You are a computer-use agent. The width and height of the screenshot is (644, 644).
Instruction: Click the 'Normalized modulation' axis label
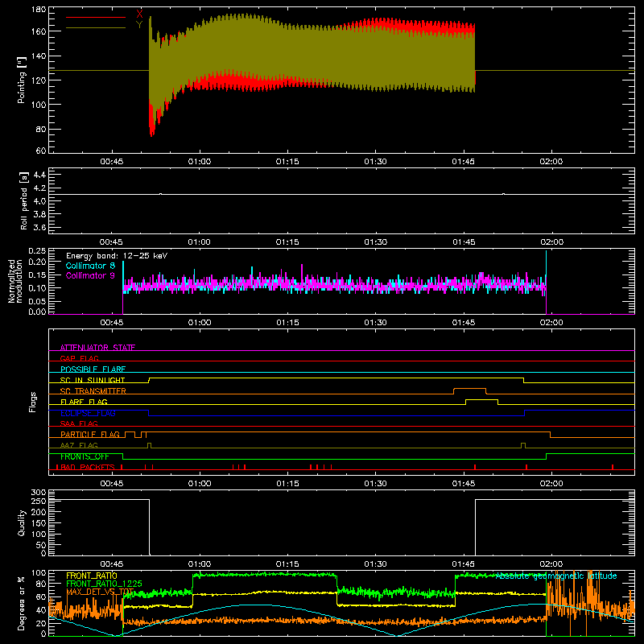16,281
